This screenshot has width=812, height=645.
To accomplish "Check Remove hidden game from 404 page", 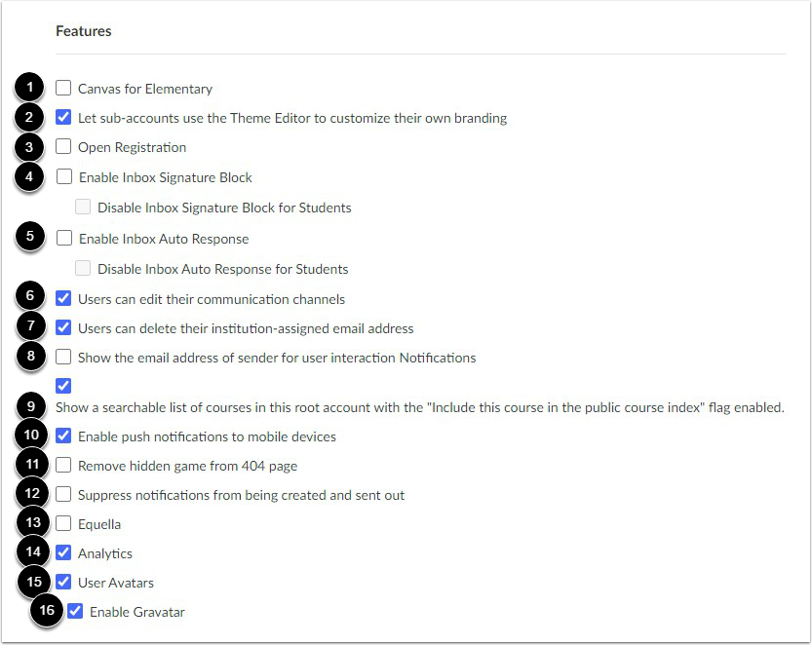I will (x=63, y=465).
